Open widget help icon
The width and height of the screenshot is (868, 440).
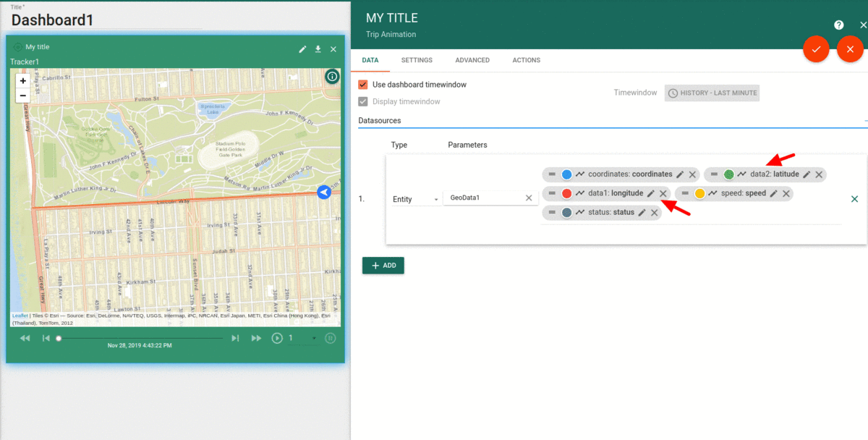838,25
